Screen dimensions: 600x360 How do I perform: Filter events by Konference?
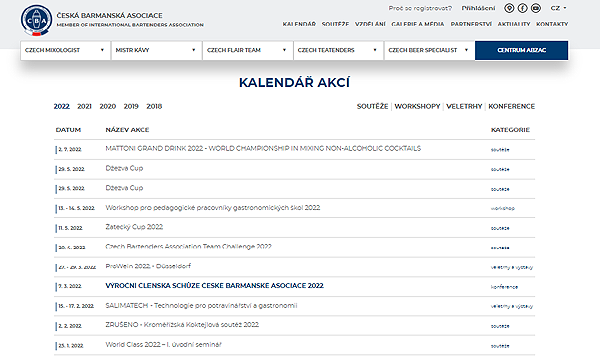pos(512,106)
